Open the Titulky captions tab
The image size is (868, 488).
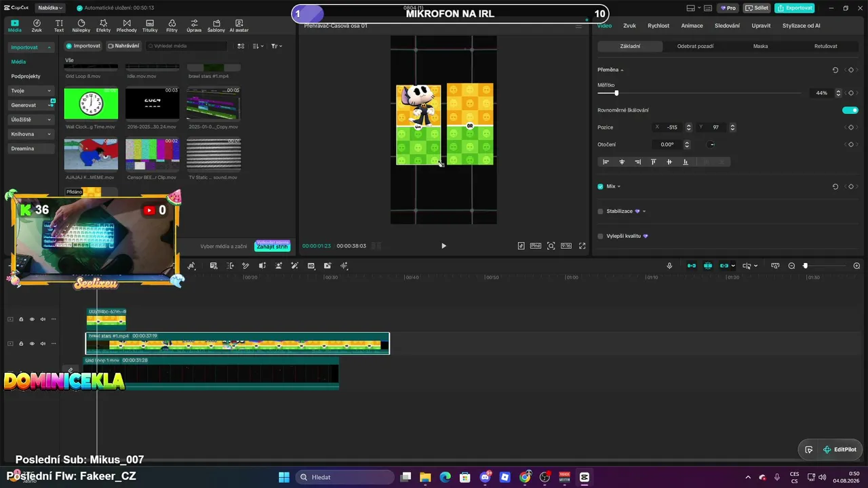pos(150,26)
